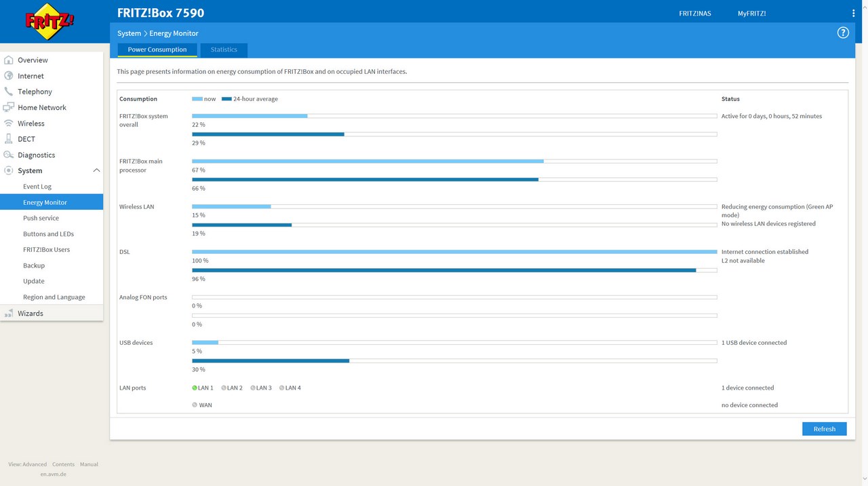Select the Energy Monitor submenu entry
The width and height of the screenshot is (868, 486).
click(x=52, y=202)
